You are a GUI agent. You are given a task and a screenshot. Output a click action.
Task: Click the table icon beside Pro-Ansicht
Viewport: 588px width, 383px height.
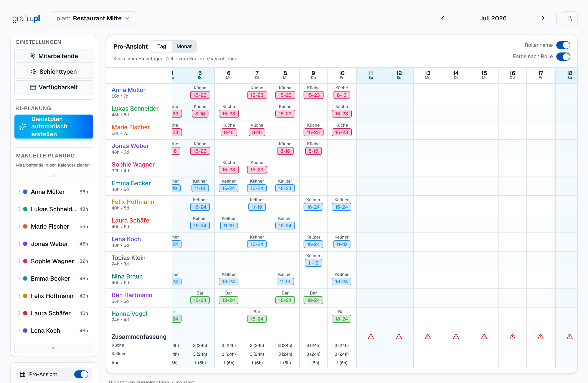[23, 374]
